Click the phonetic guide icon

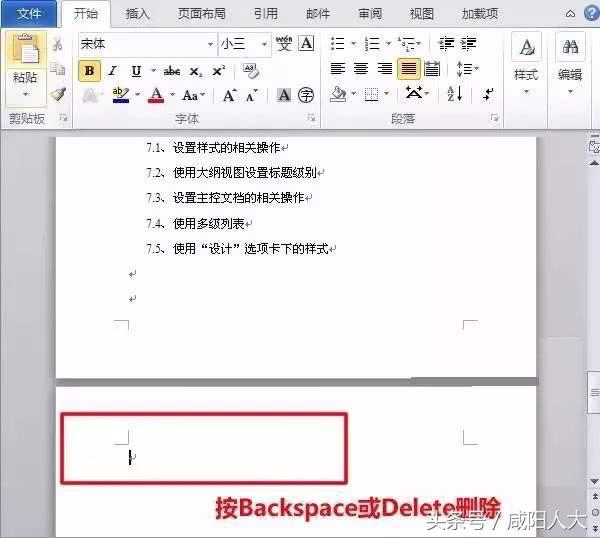point(284,44)
